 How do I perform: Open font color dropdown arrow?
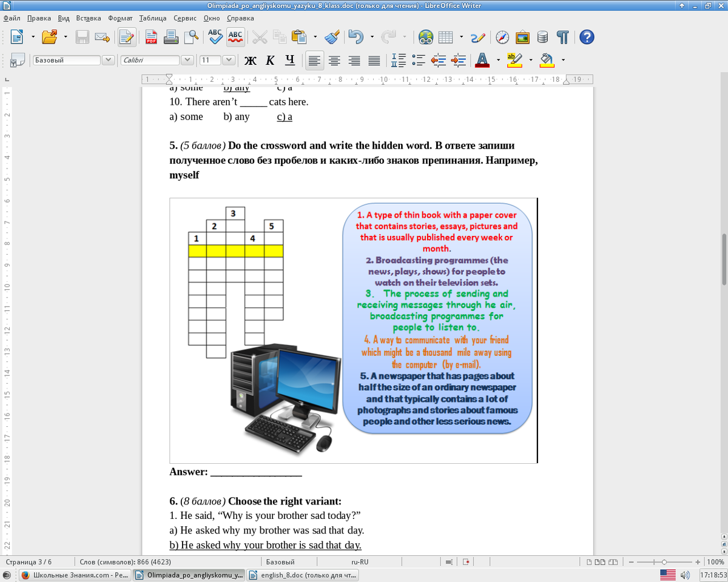click(498, 60)
